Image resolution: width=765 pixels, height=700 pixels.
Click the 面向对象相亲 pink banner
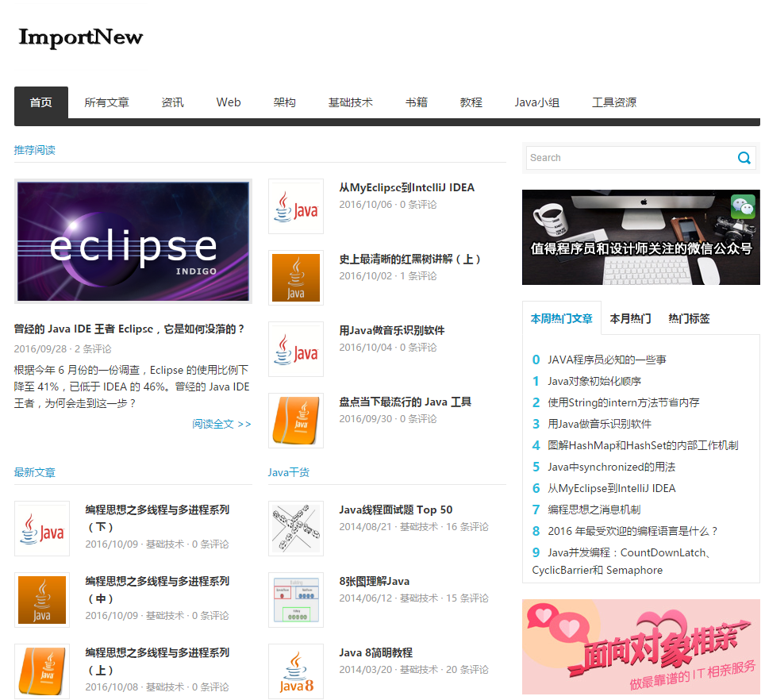pyautogui.click(x=640, y=647)
